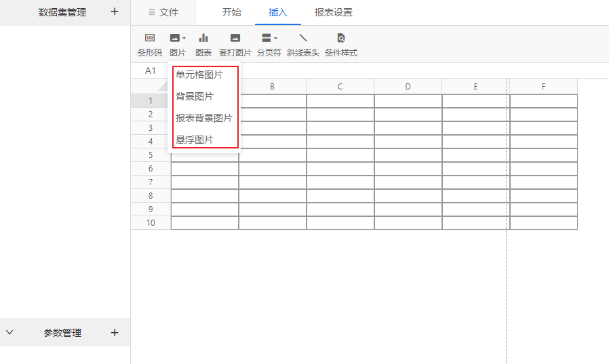Choose 报表背景图片 menu entry
609x364 pixels.
coord(205,118)
